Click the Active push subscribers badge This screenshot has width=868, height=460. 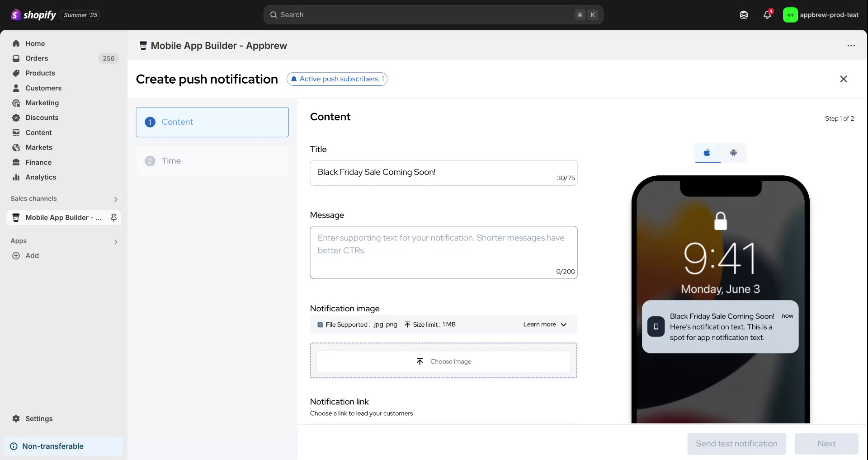336,79
